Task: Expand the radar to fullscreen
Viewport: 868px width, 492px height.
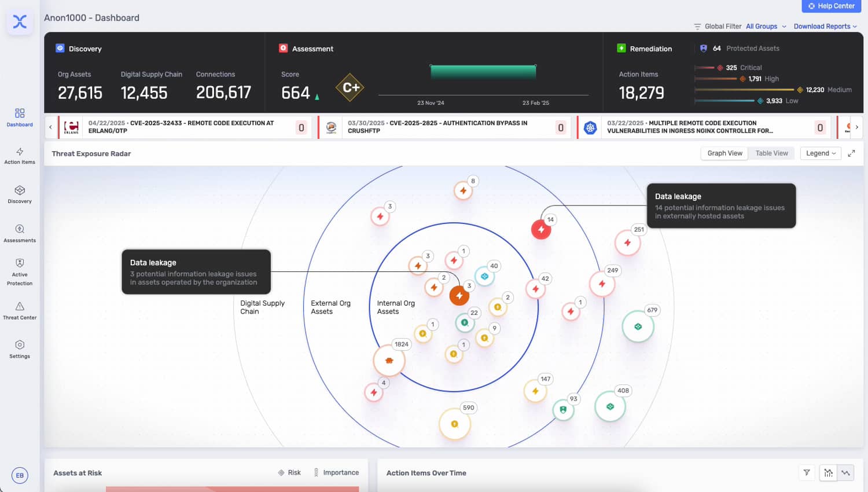Action: [x=851, y=153]
